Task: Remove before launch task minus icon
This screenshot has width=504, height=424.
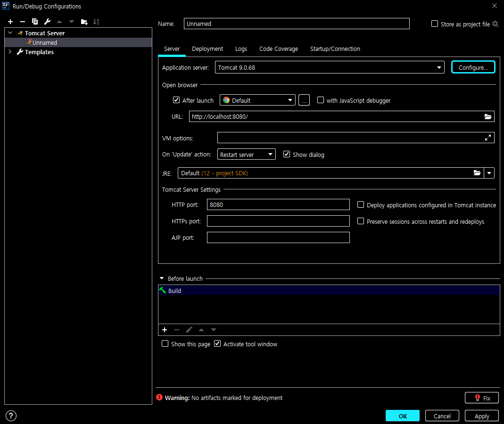Action: (177, 330)
